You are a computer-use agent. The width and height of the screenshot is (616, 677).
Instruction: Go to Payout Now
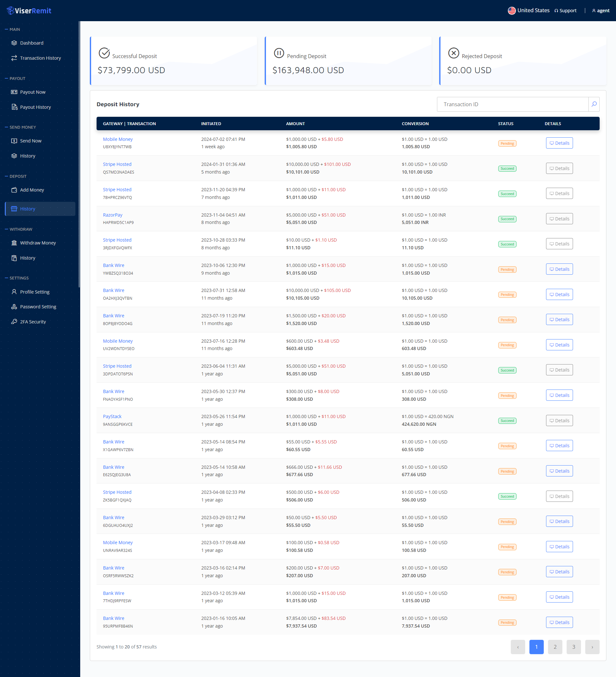(33, 92)
